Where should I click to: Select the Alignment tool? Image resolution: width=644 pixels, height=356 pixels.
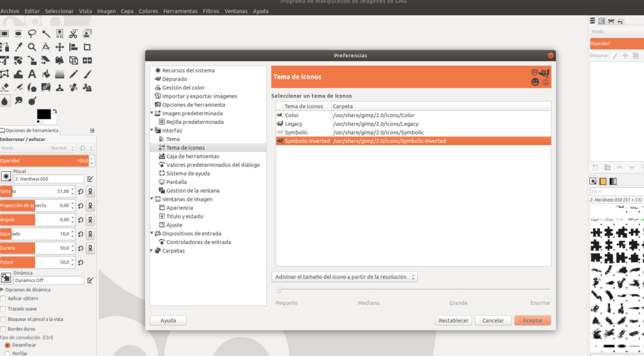(x=73, y=47)
